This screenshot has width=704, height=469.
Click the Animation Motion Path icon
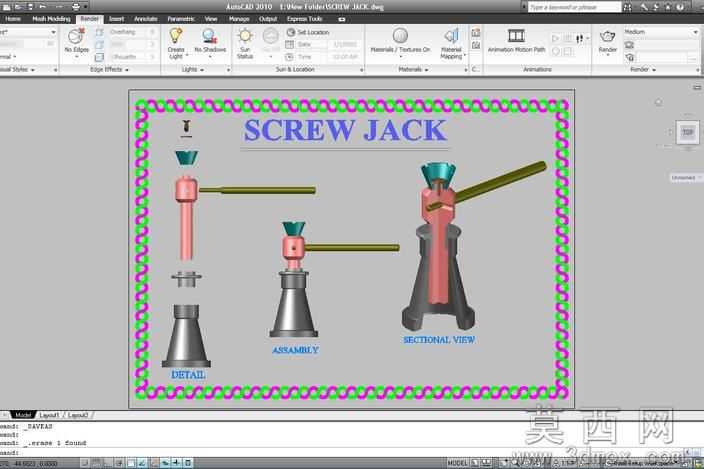pyautogui.click(x=516, y=35)
